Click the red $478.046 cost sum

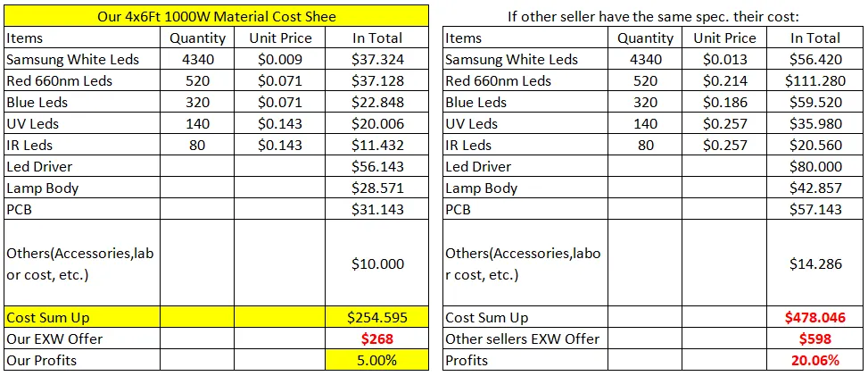pyautogui.click(x=815, y=318)
